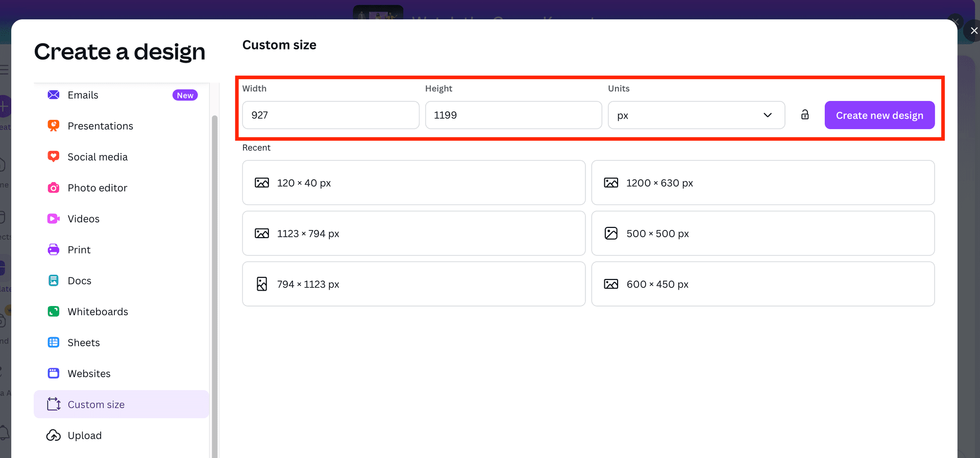The image size is (980, 458).
Task: Click the Photo editor camera icon
Action: click(54, 188)
